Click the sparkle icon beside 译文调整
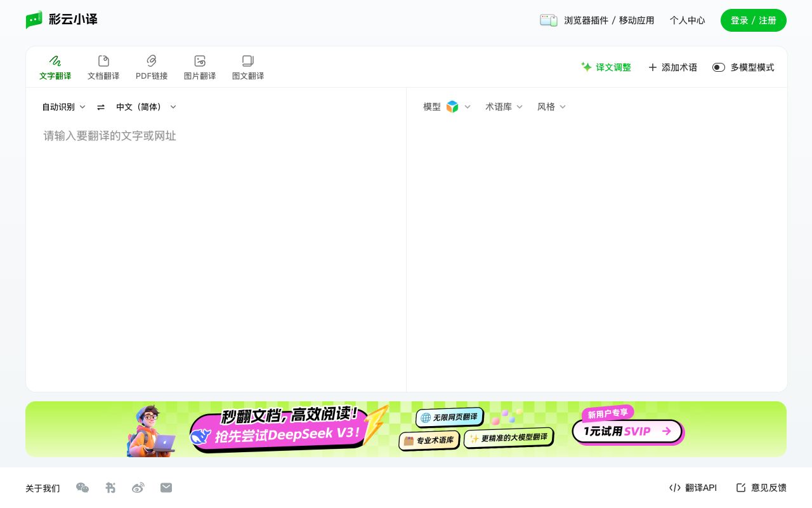 click(587, 67)
